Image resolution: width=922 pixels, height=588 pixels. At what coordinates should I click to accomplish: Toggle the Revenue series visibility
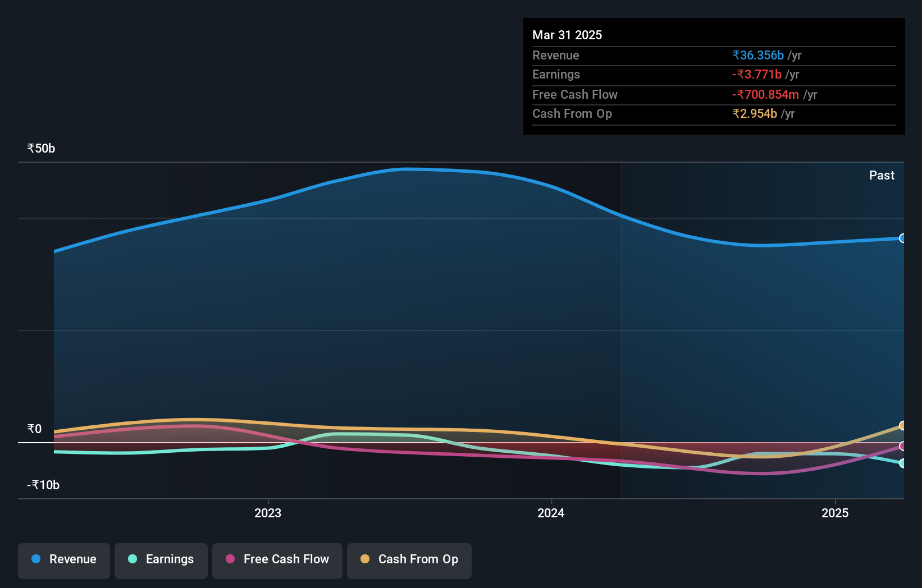tap(63, 559)
